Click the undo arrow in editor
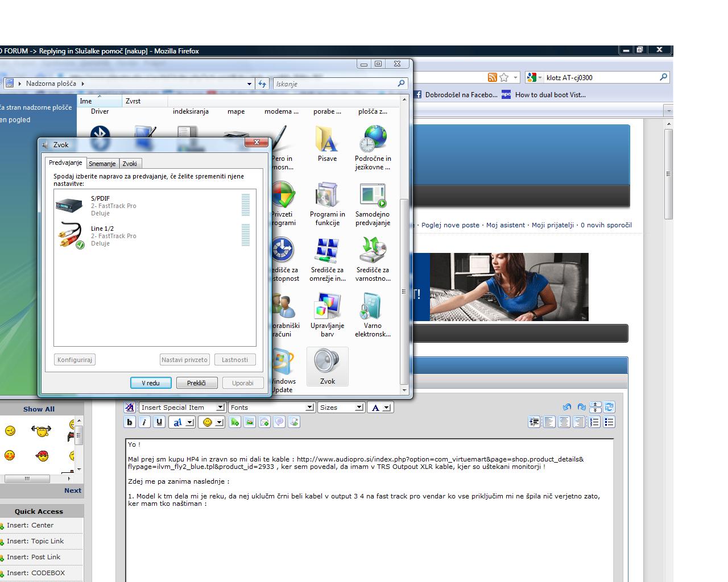Image resolution: width=728 pixels, height=582 pixels. [x=566, y=407]
